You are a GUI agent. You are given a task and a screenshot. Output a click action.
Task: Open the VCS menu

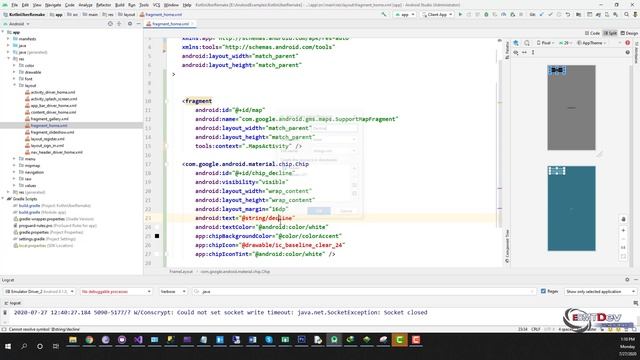(x=156, y=5)
